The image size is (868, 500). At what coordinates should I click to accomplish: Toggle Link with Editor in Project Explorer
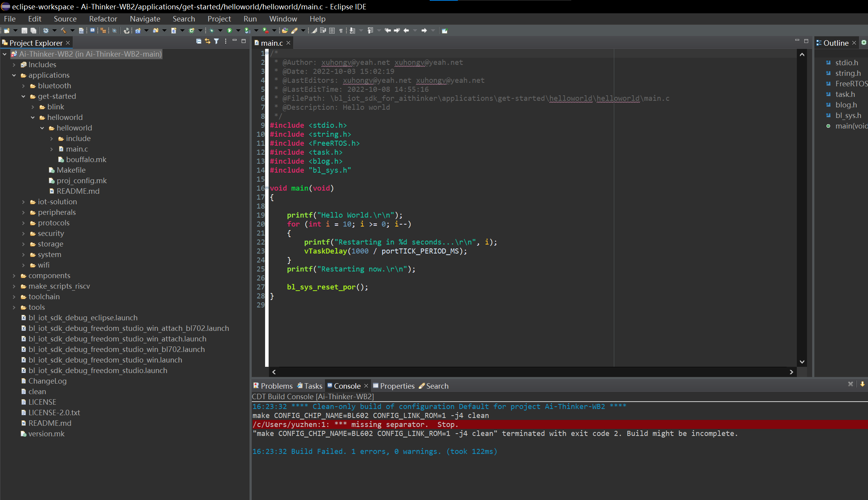tap(208, 41)
